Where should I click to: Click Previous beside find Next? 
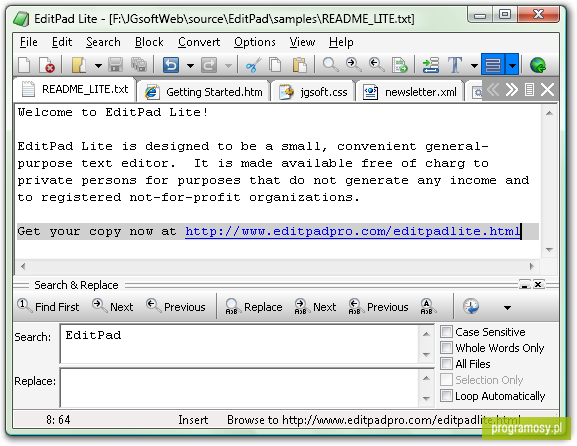click(x=176, y=306)
